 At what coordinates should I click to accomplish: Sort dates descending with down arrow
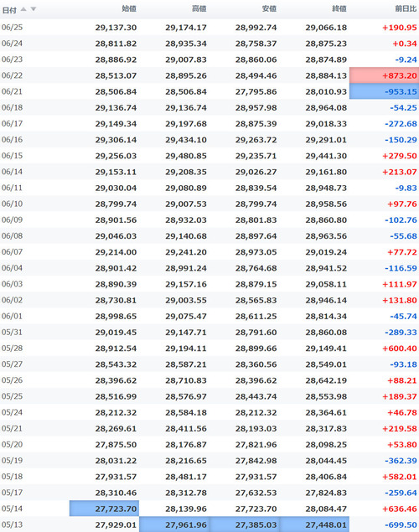click(34, 9)
